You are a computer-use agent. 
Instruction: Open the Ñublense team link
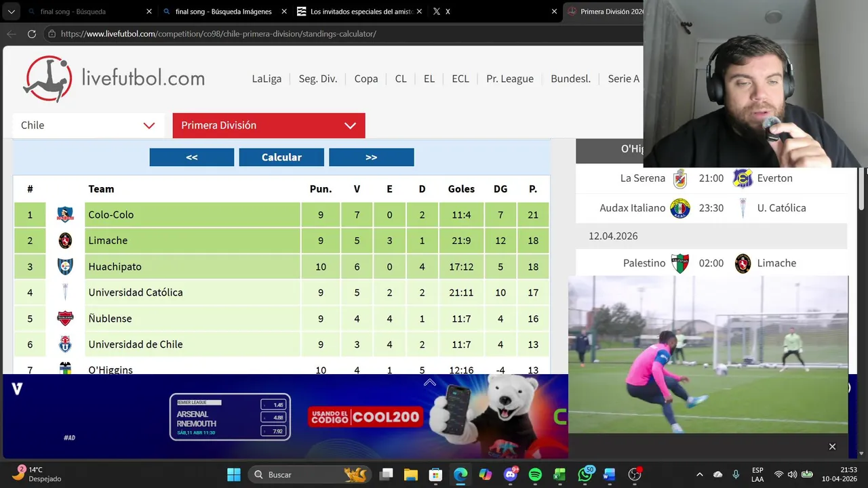pos(110,319)
